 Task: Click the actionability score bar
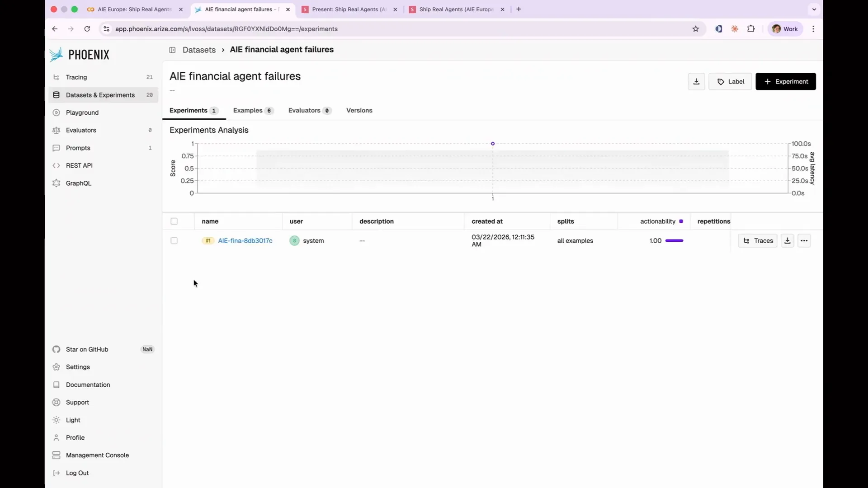[x=674, y=241]
